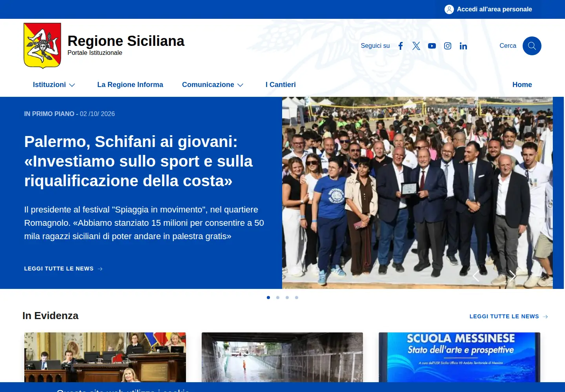Select the fourth carousel indicator dot
The width and height of the screenshot is (565, 392).
point(297,298)
